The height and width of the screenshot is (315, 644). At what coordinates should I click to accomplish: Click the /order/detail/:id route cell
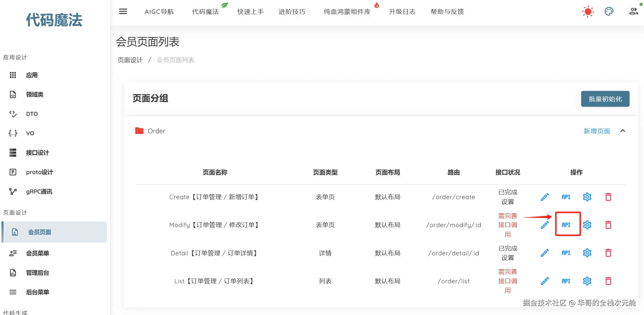[453, 253]
